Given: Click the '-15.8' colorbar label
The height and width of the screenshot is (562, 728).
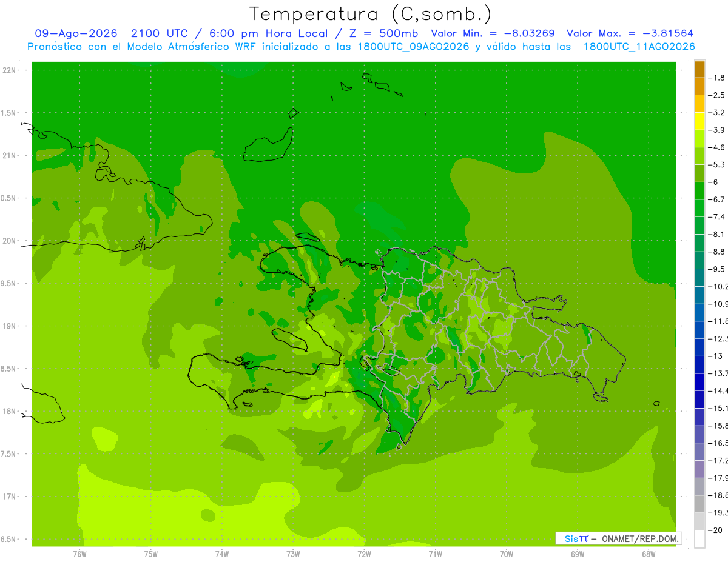Looking at the screenshot, I should (718, 426).
